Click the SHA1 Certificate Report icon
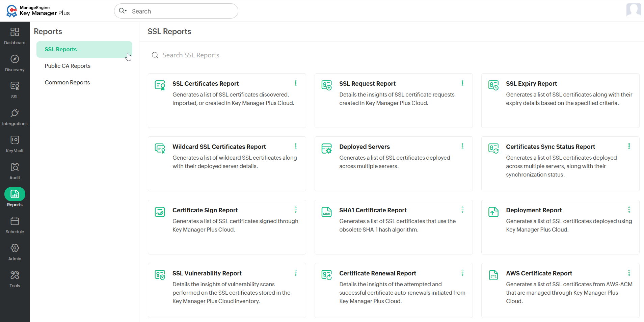644x322 pixels. click(327, 212)
